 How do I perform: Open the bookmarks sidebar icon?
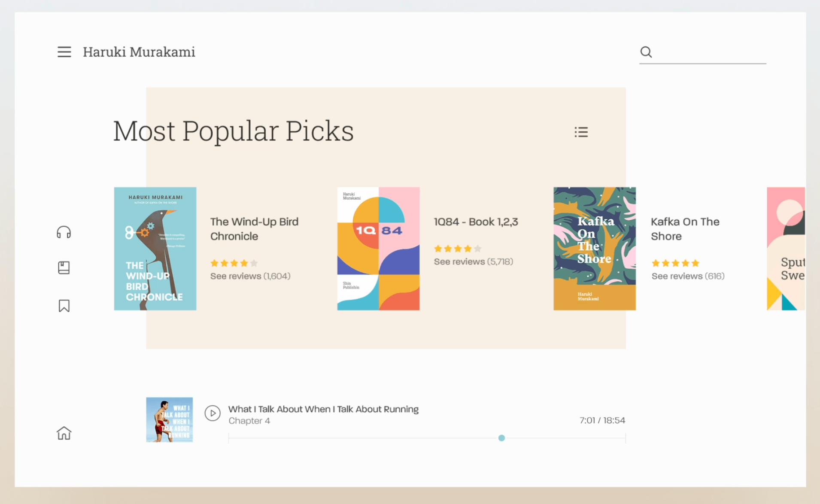coord(64,306)
